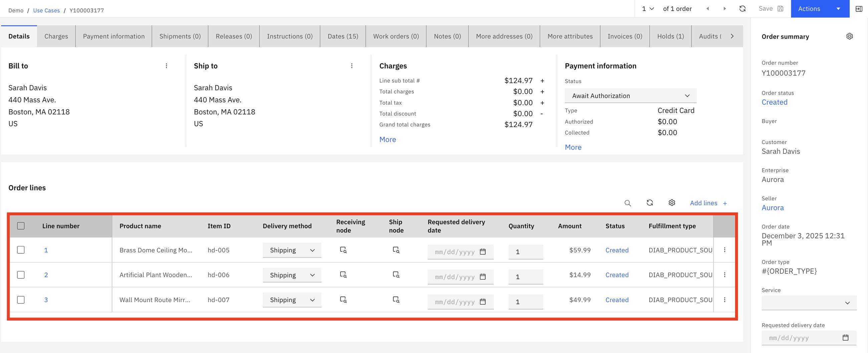Open the Service dropdown
868x353 pixels.
[x=809, y=303]
